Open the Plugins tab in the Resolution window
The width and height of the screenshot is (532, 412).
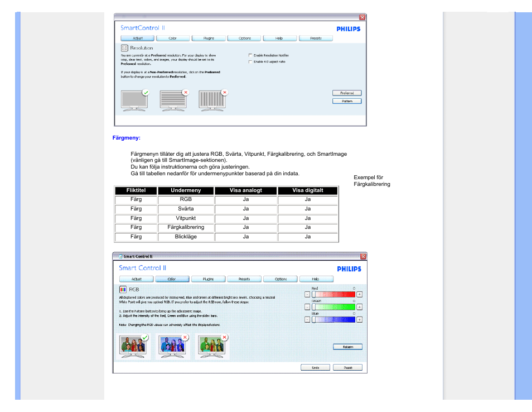[x=209, y=39]
